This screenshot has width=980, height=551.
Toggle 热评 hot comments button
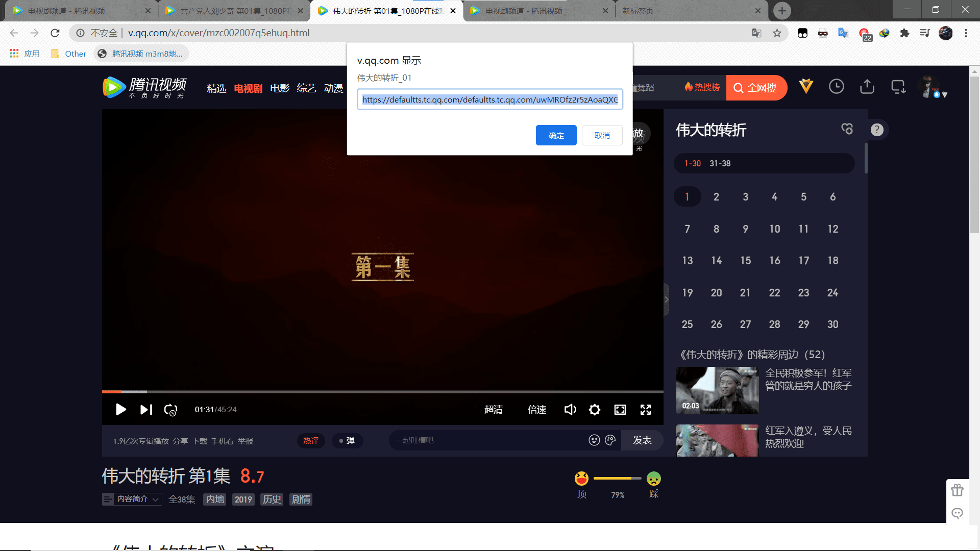coord(311,441)
